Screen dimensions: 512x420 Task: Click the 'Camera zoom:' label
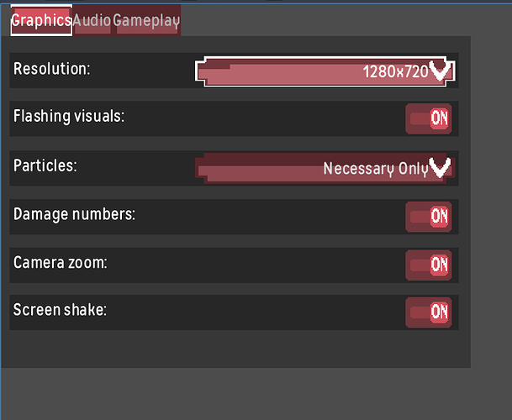coord(60,262)
